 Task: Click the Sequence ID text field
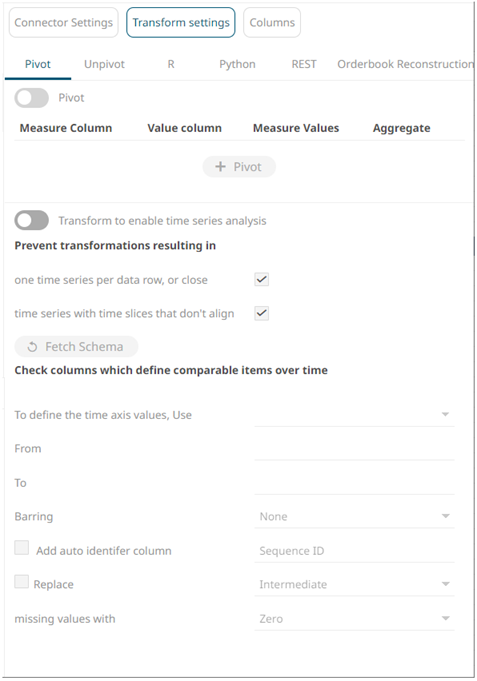click(354, 551)
